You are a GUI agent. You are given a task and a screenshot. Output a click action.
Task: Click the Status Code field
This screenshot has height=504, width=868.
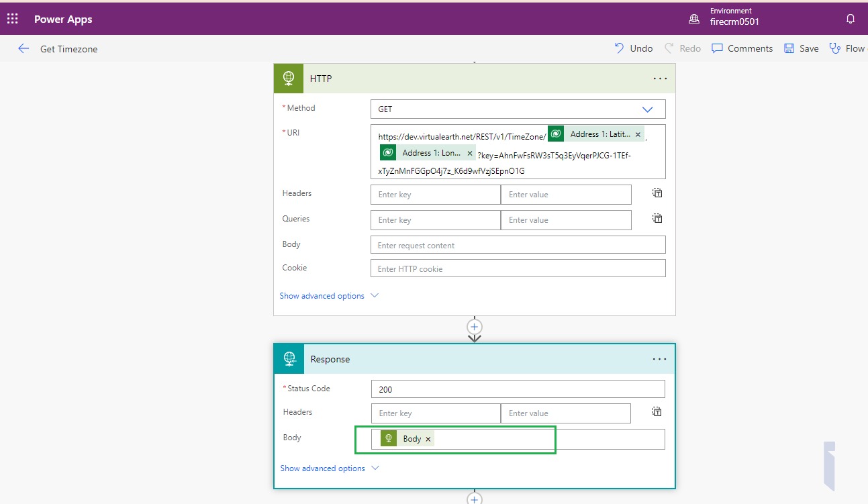click(518, 389)
